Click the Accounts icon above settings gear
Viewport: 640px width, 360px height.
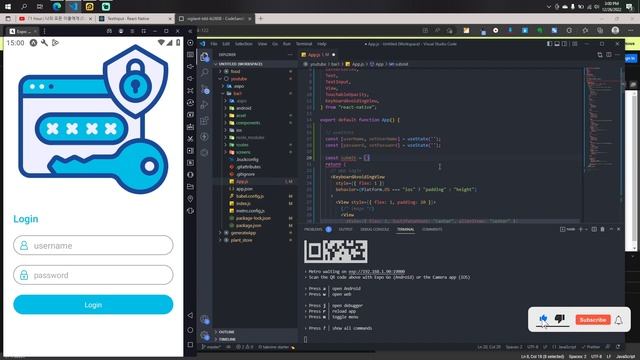click(x=204, y=319)
